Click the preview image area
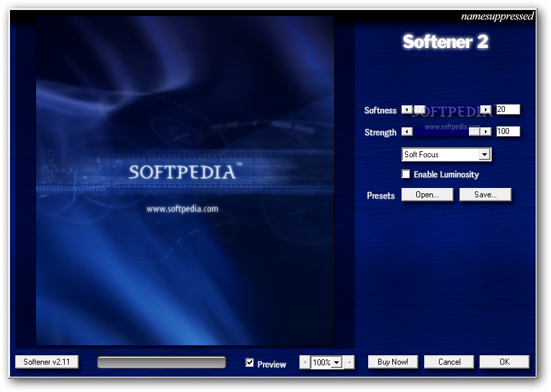 pos(185,180)
